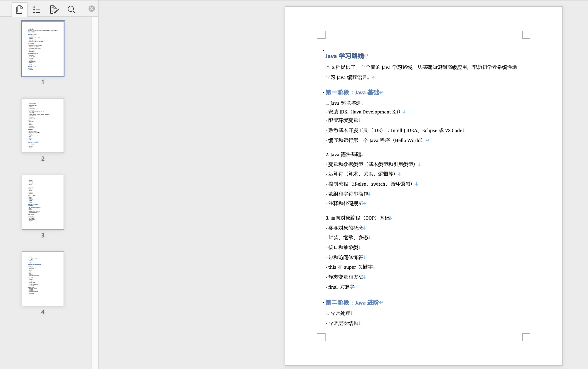This screenshot has width=588, height=369.
Task: Switch to the Document Map list icon
Action: click(x=37, y=10)
